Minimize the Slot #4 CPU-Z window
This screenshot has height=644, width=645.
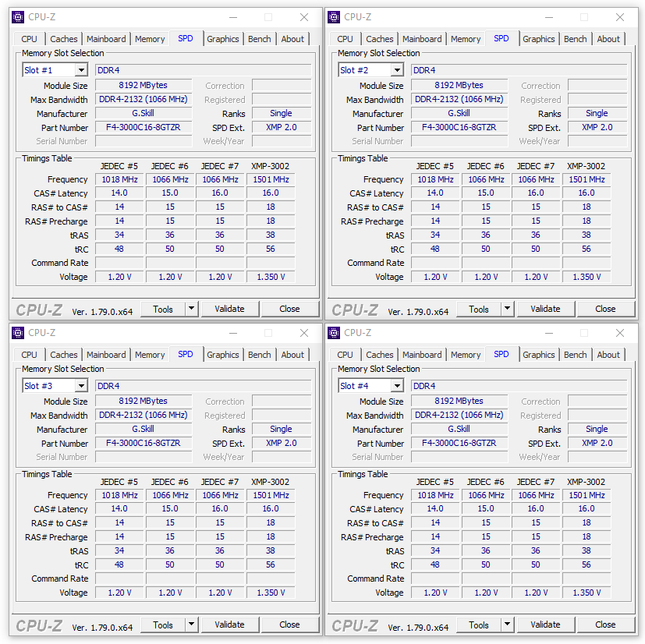click(549, 333)
